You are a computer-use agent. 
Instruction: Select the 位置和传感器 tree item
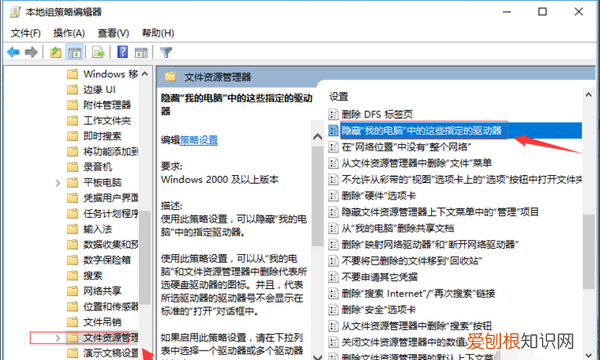click(x=111, y=306)
